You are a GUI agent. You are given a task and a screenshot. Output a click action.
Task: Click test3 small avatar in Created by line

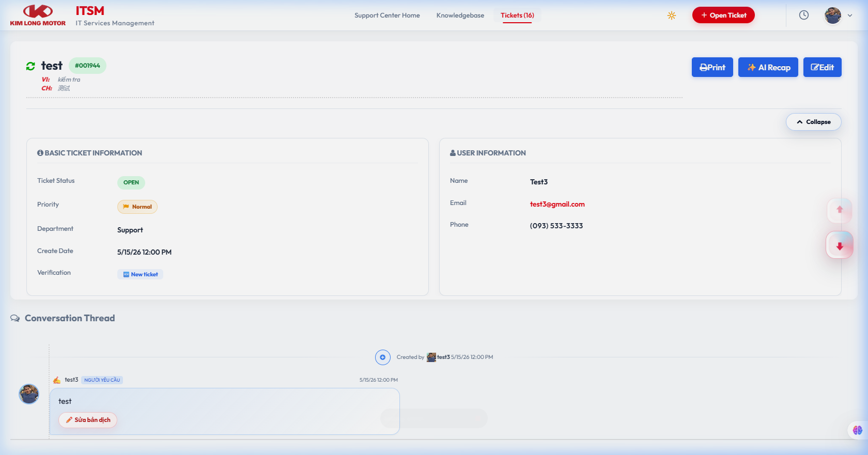[x=431, y=357]
